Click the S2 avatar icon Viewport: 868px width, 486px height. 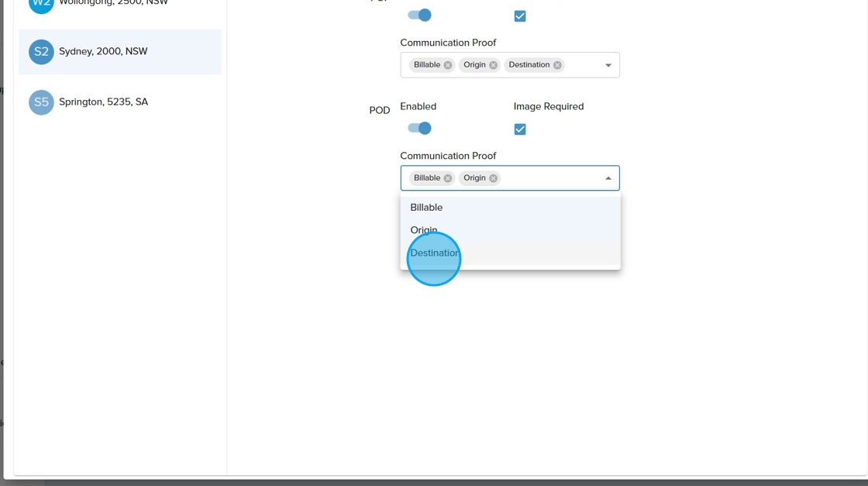[41, 52]
